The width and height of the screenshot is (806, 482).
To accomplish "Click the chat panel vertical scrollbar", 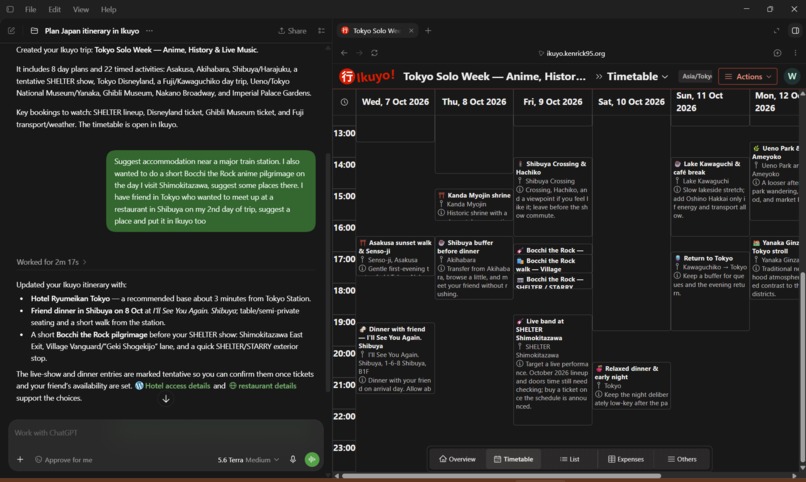I will click(327, 272).
